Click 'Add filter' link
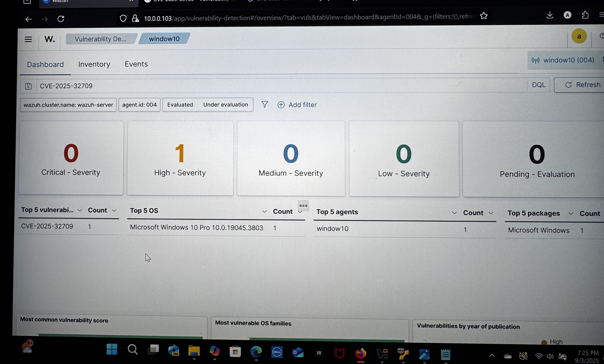This screenshot has width=604, height=364. tap(297, 105)
